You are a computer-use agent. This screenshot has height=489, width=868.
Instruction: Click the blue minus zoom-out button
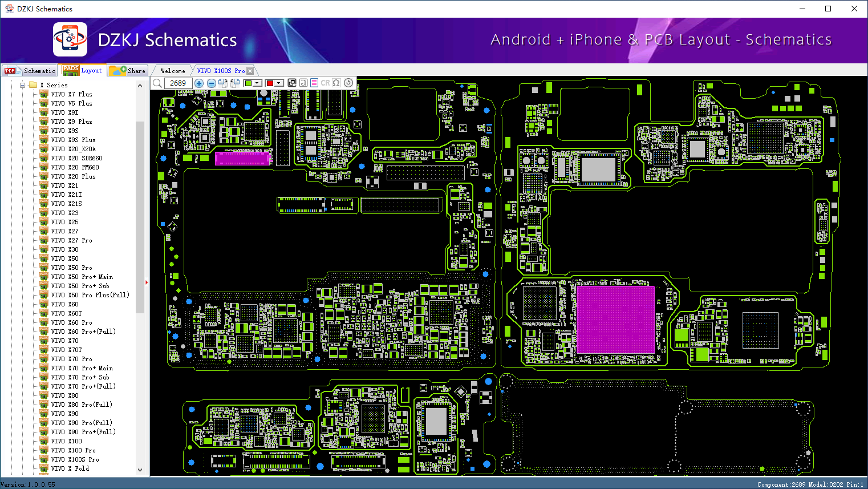(212, 83)
